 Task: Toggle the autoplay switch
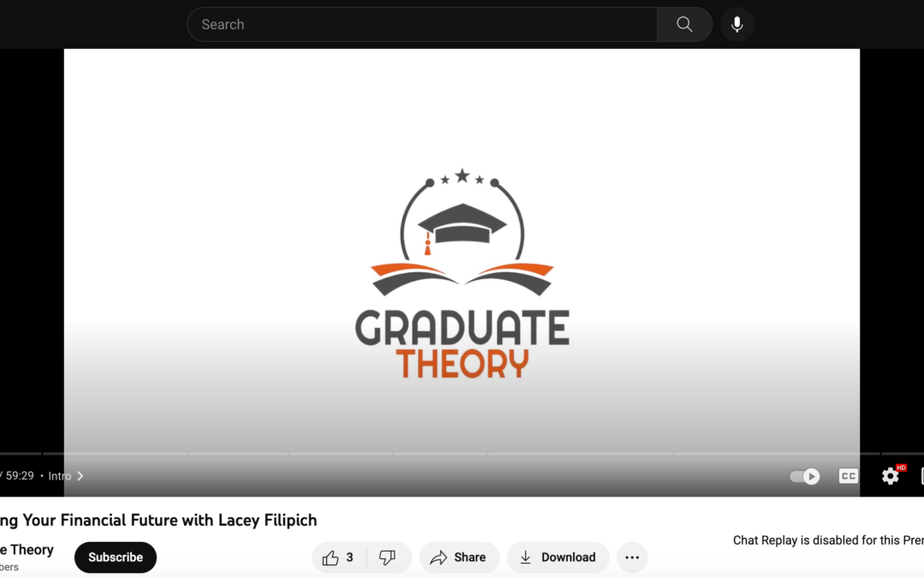point(804,476)
